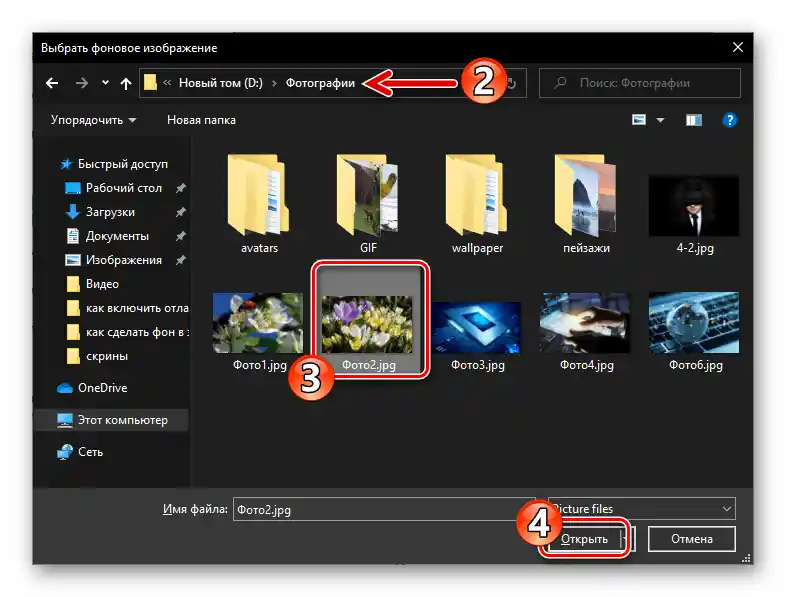Toggle the preview pane icon
Image resolution: width=786 pixels, height=597 pixels.
click(x=694, y=120)
